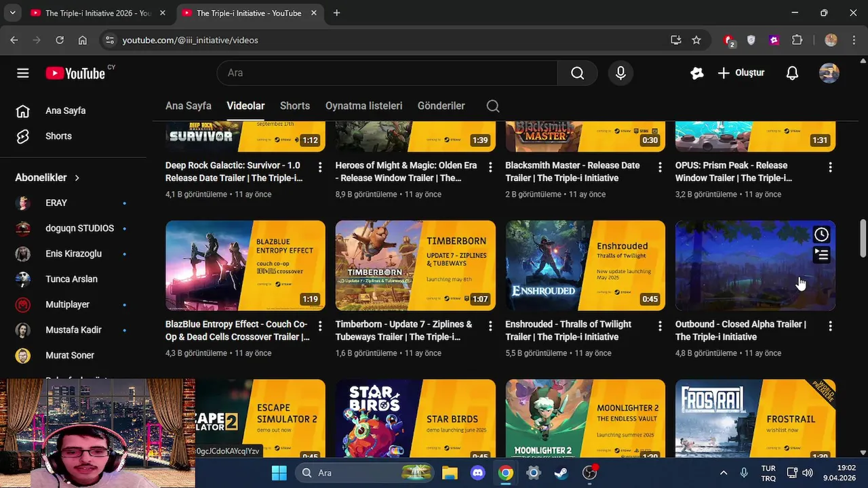
Task: Open the YouTube hamburger guide menu
Action: [x=23, y=73]
